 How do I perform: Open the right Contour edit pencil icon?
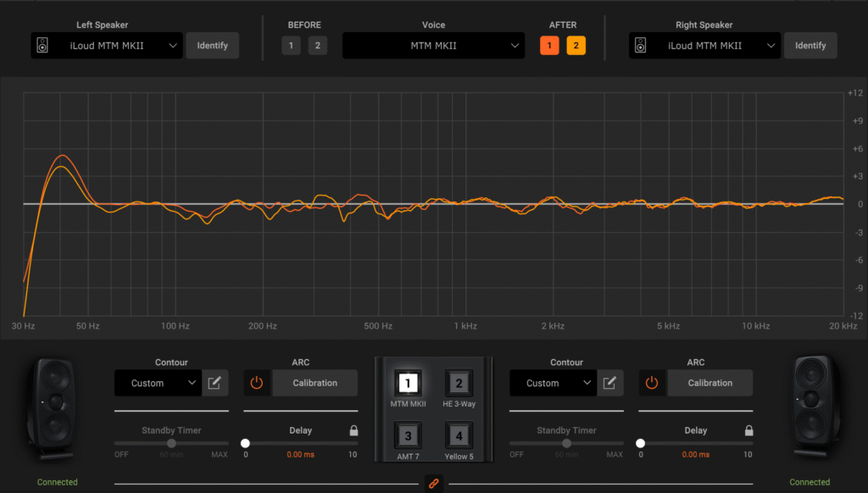pos(609,383)
